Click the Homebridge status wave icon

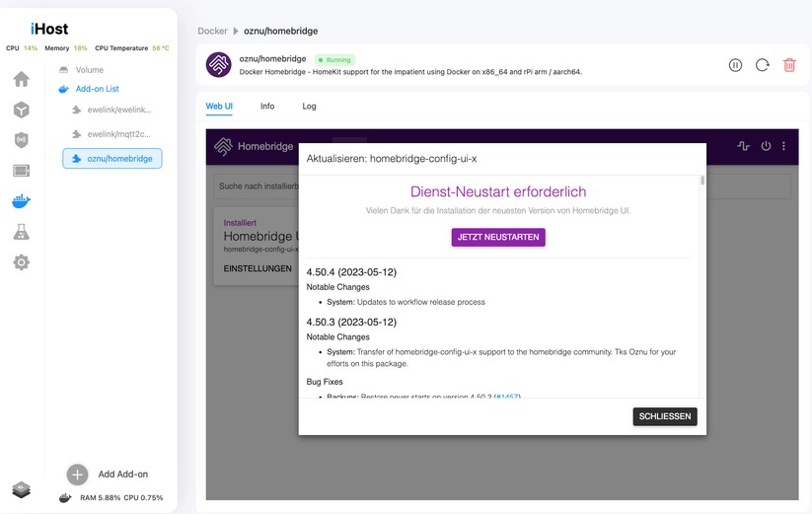(743, 146)
